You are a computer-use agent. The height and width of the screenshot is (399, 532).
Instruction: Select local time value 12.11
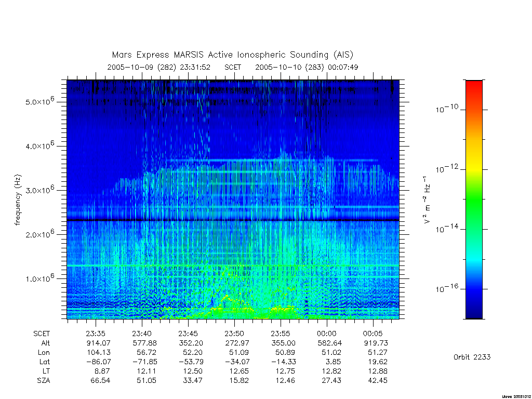[147, 371]
